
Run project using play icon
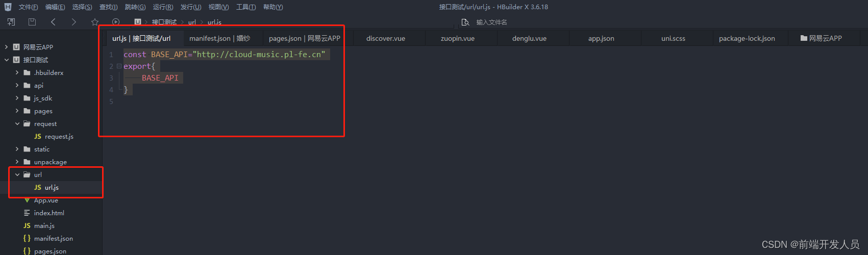tap(116, 22)
